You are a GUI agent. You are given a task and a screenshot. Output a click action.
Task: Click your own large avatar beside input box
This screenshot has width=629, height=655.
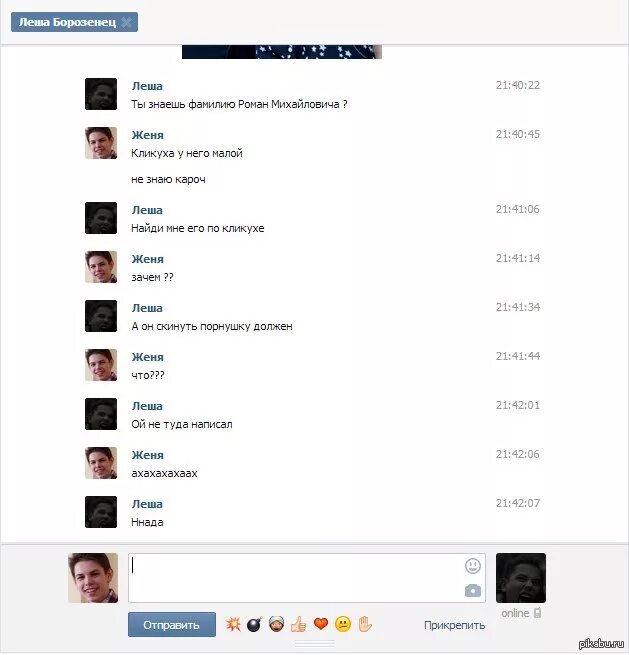coord(93,578)
